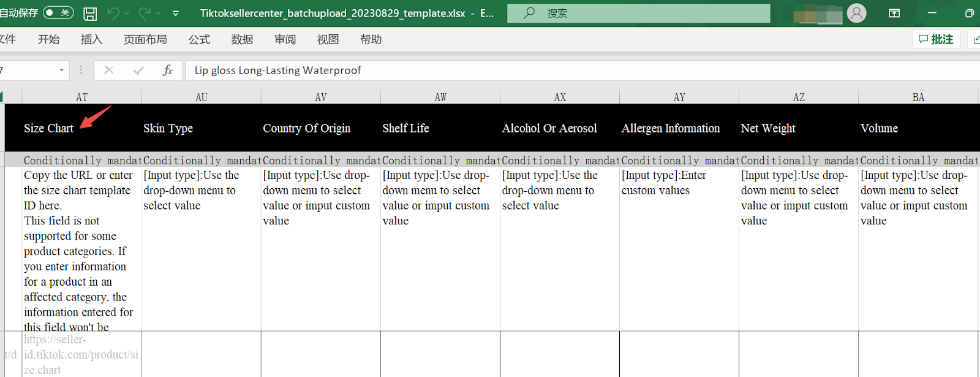Image resolution: width=980 pixels, height=377 pixels.
Task: Open the Customize Quick Access Toolbar dropdown
Action: tap(176, 13)
